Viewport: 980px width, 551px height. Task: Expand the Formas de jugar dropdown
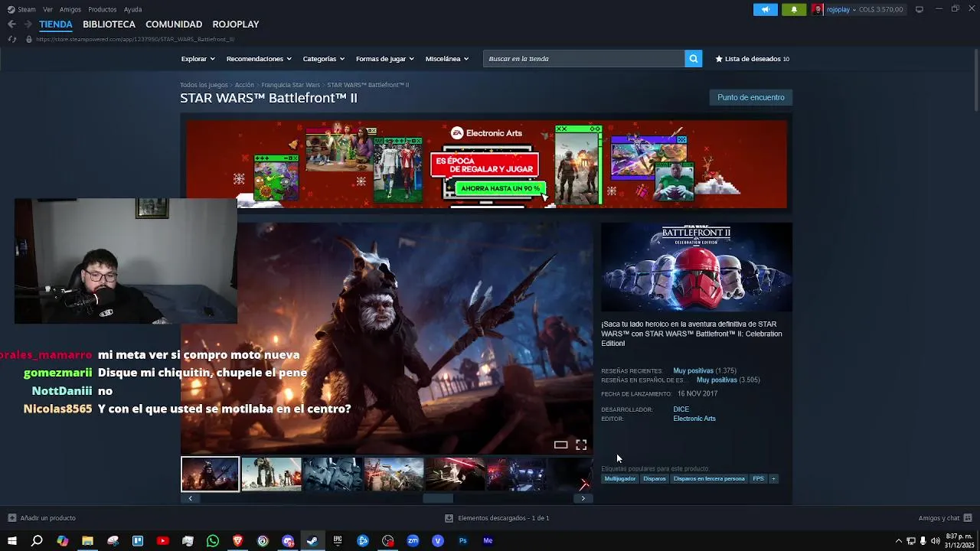point(385,59)
